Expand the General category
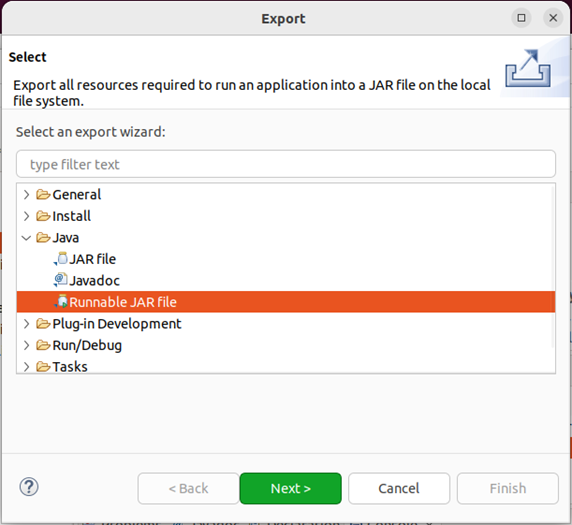This screenshot has height=525, width=572. [26, 194]
